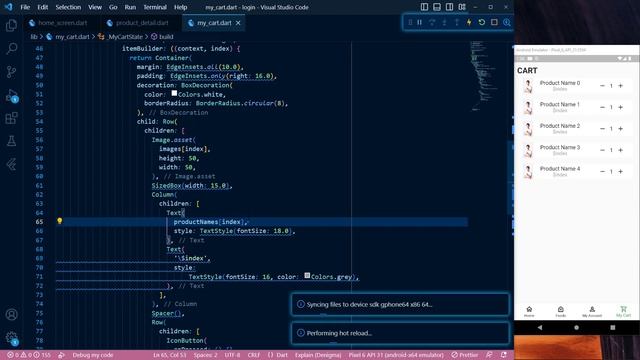Tap the Product Name 1 thumbnail image

[x=528, y=107]
